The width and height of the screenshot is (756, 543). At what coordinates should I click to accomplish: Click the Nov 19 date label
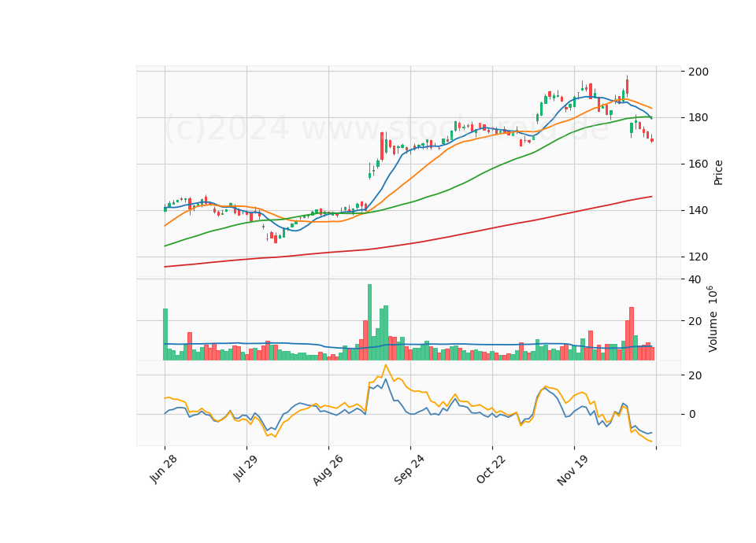pyautogui.click(x=573, y=470)
